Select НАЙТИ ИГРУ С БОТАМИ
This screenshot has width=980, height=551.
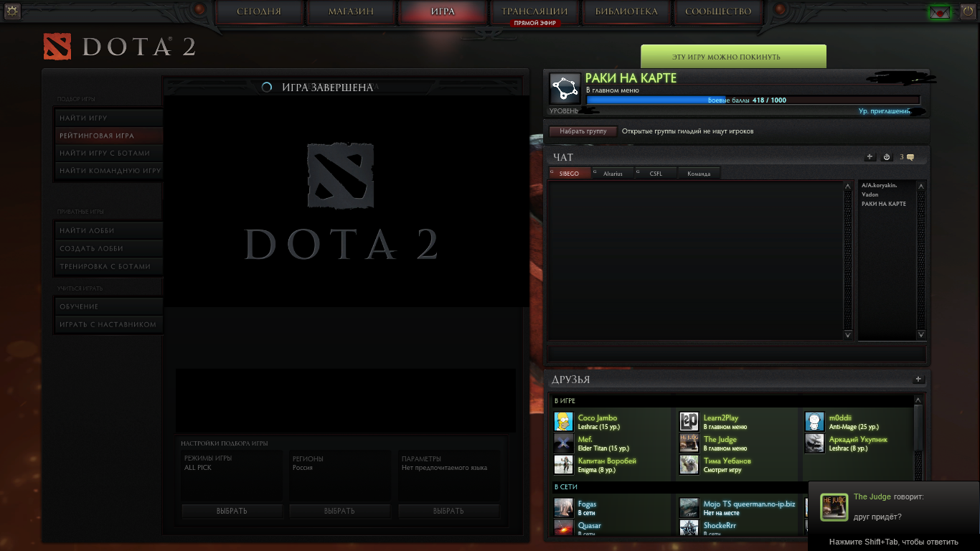coord(109,153)
